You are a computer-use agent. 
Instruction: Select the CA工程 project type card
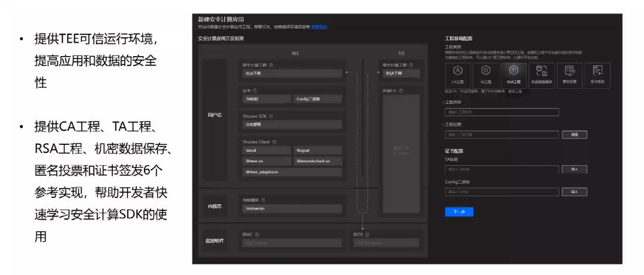458,75
